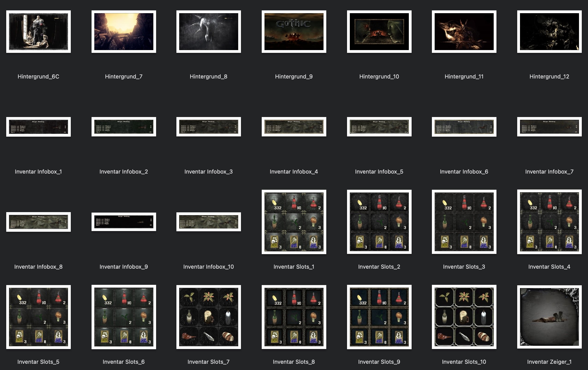Select the Hintergrund_12 dark thumbnail
The image size is (588, 370).
549,32
